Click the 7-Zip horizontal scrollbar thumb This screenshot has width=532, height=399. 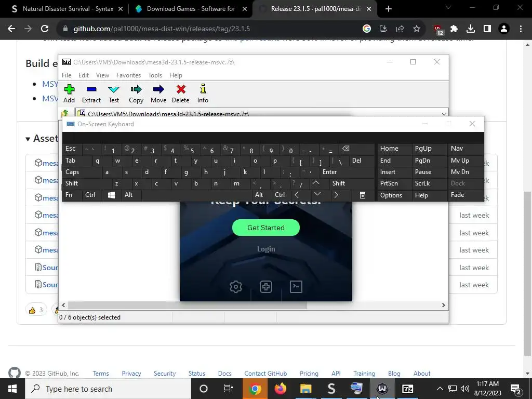pyautogui.click(x=187, y=305)
